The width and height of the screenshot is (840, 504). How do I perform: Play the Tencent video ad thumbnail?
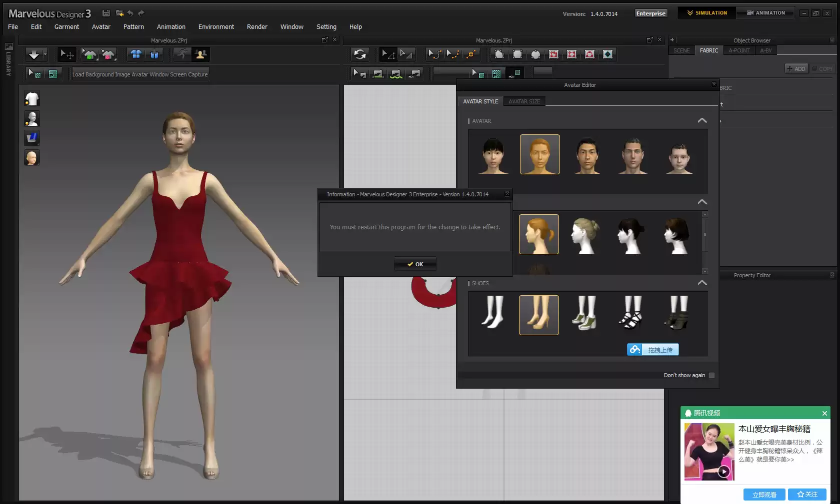(723, 471)
